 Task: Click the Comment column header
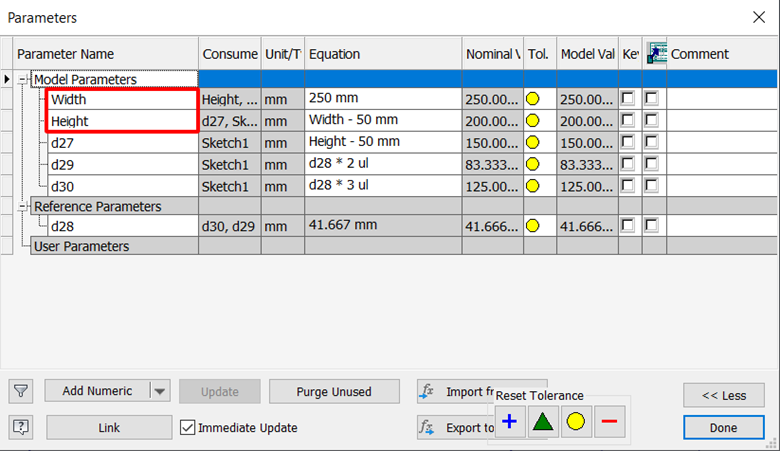pos(721,54)
